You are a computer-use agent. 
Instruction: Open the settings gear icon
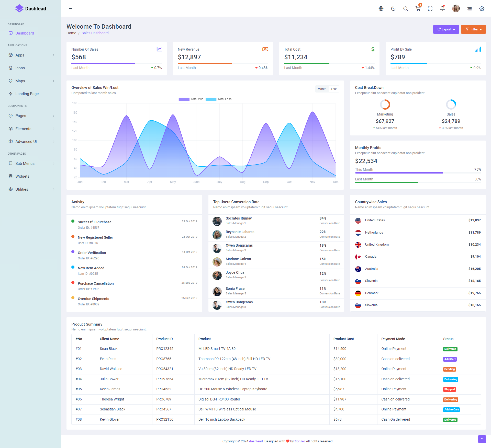coord(482,9)
